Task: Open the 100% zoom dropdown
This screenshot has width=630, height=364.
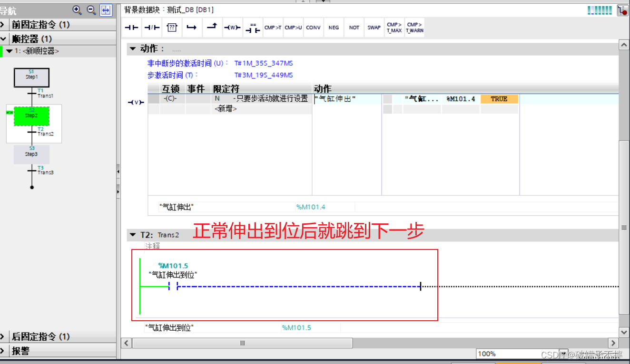Action: pos(563,354)
